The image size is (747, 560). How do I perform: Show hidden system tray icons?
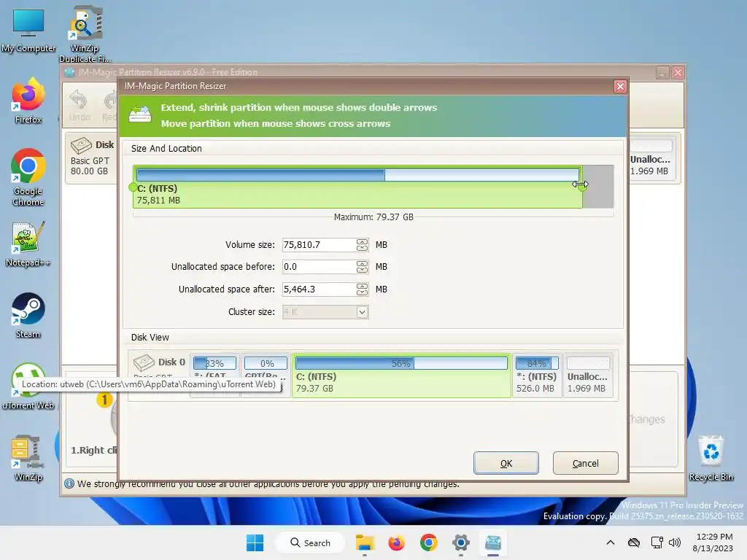[611, 542]
